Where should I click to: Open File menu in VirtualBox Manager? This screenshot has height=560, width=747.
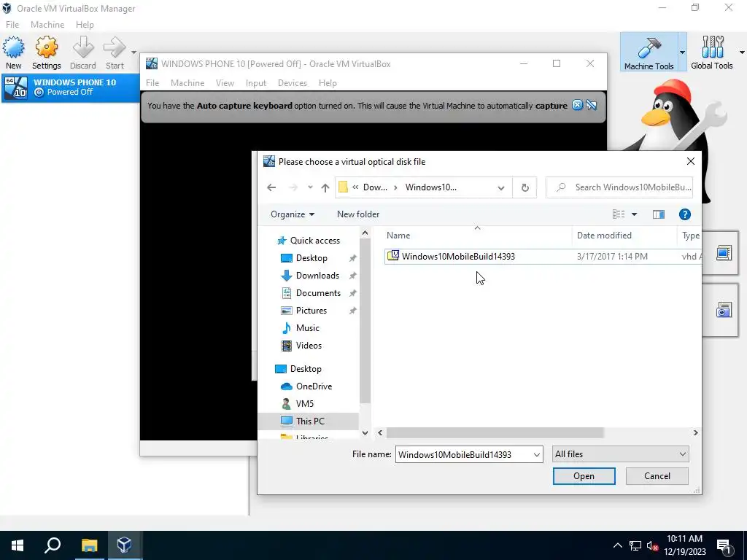pos(12,25)
